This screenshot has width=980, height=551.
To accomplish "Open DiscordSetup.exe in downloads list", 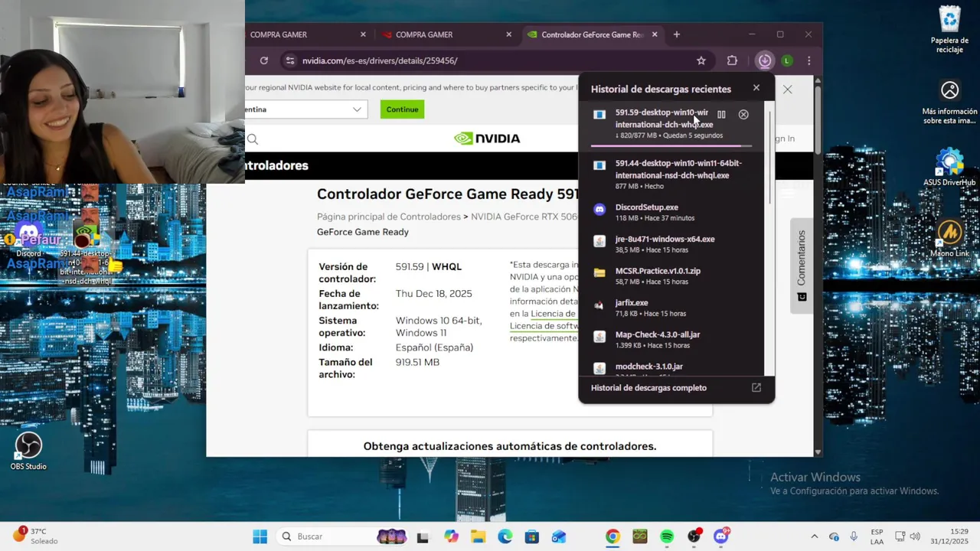I will (x=674, y=213).
